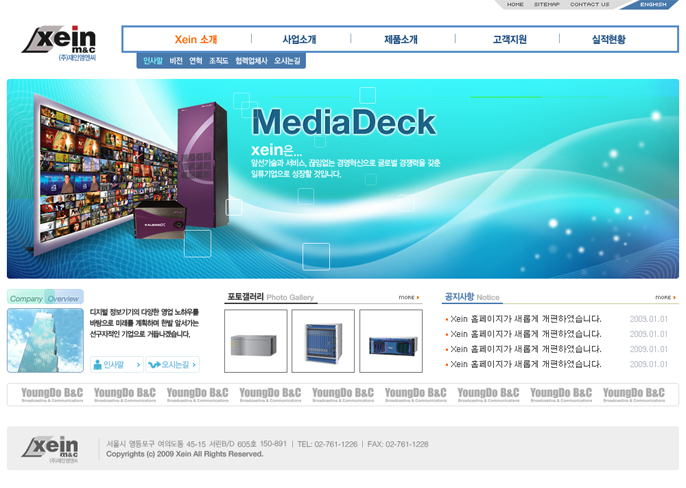686x488 pixels.
Task: Click the third YoungDo B&C partner logo
Action: pos(197,394)
